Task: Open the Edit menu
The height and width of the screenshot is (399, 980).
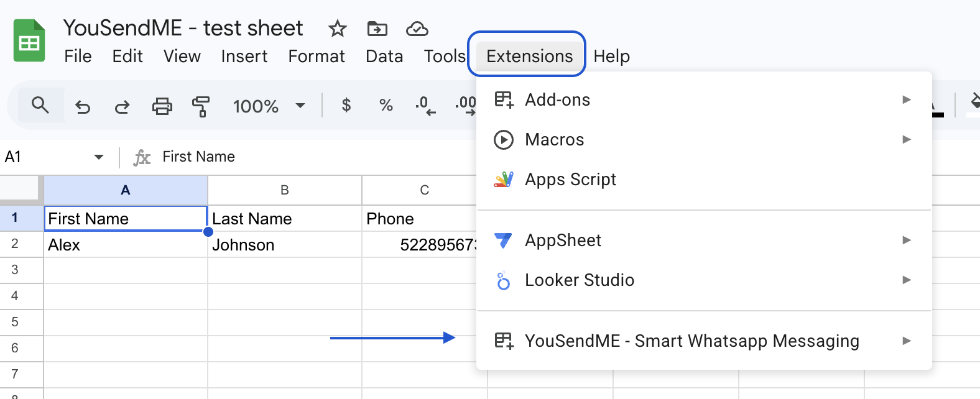Action: pyautogui.click(x=127, y=57)
